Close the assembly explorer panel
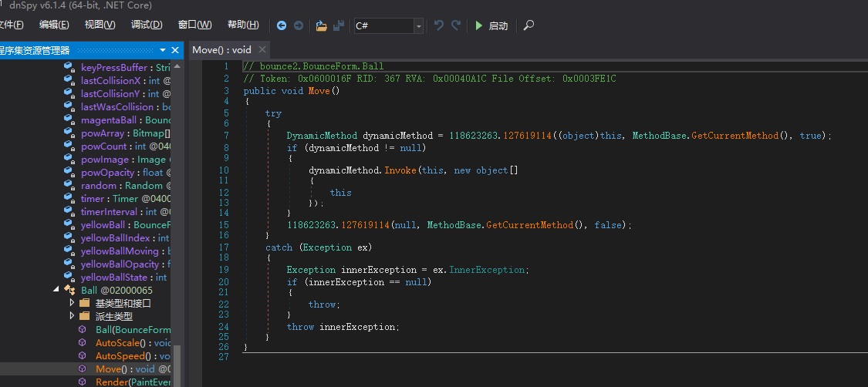Viewport: 868px width, 387px height. (x=175, y=51)
